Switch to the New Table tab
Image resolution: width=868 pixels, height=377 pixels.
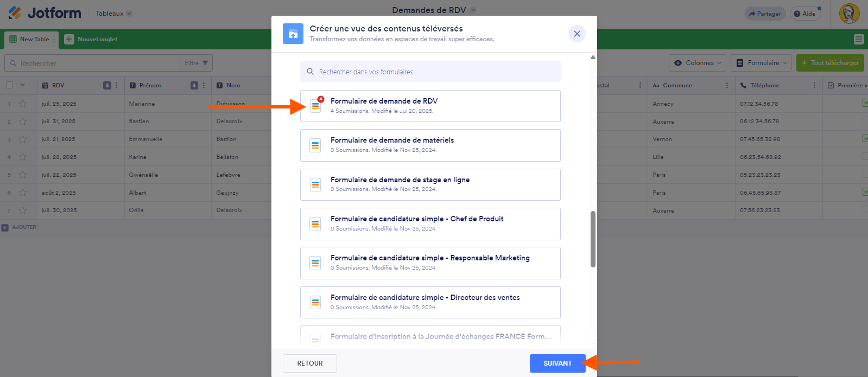pyautogui.click(x=30, y=39)
